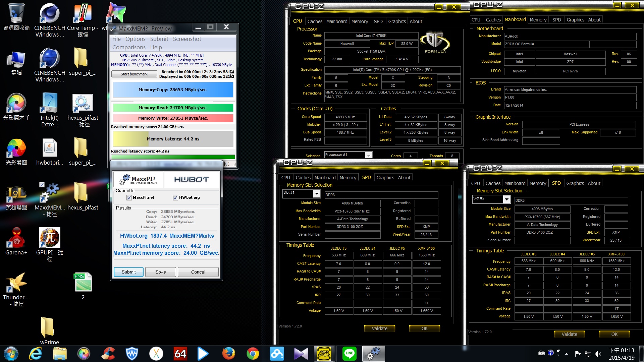
Task: Click OK in bottom-left CPU-Z window
Action: coord(424,328)
